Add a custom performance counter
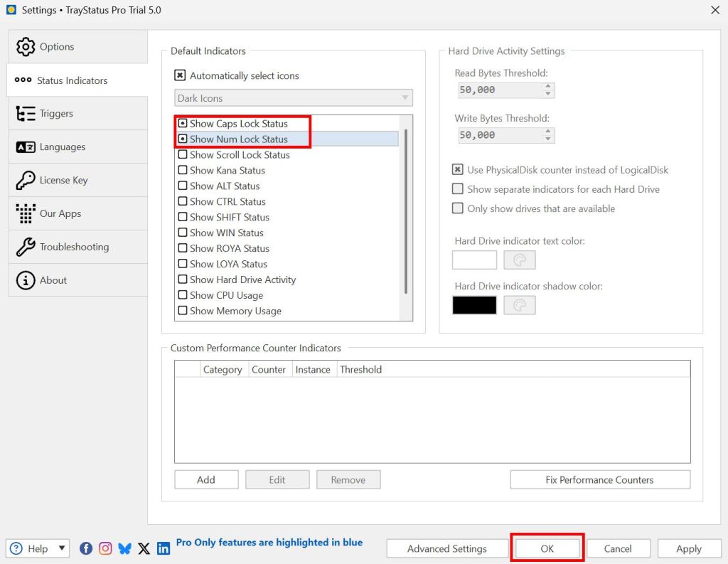Screen dimensions: 728x564 pos(206,479)
